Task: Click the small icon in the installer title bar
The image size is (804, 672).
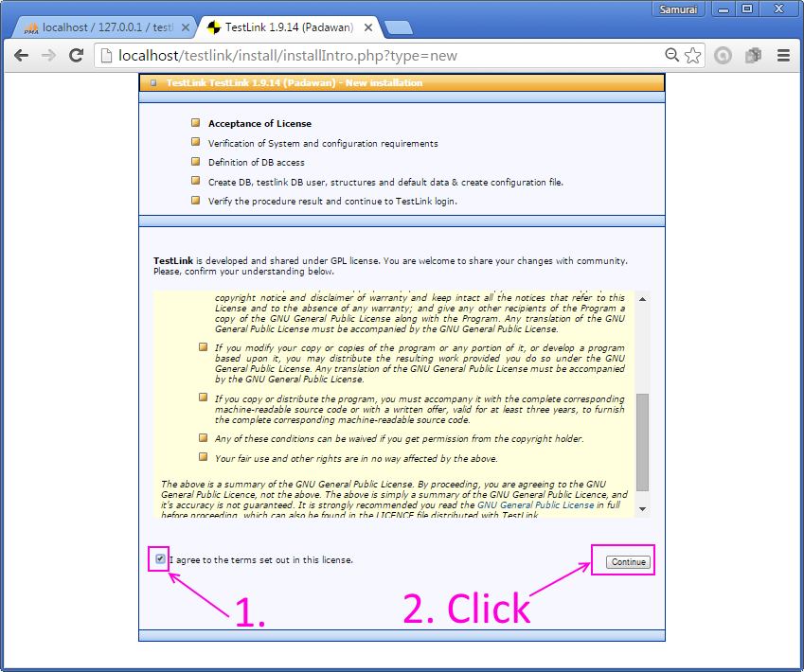Action: point(153,82)
